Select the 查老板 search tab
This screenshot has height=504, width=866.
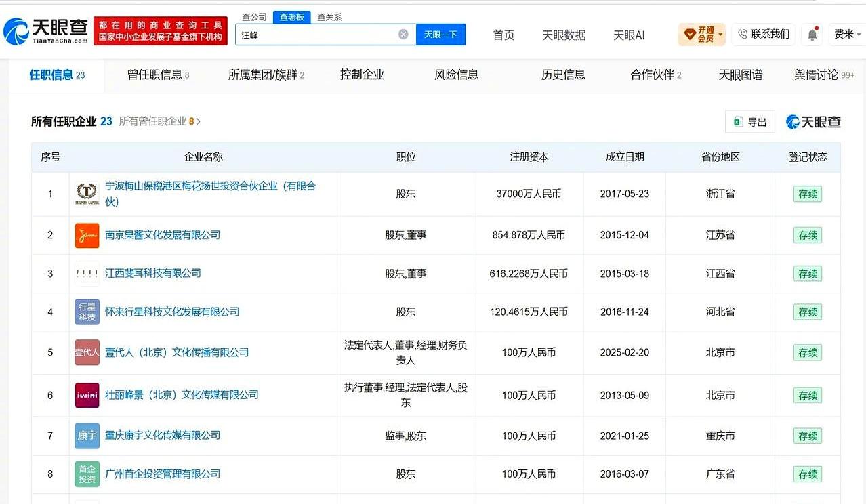click(x=291, y=17)
